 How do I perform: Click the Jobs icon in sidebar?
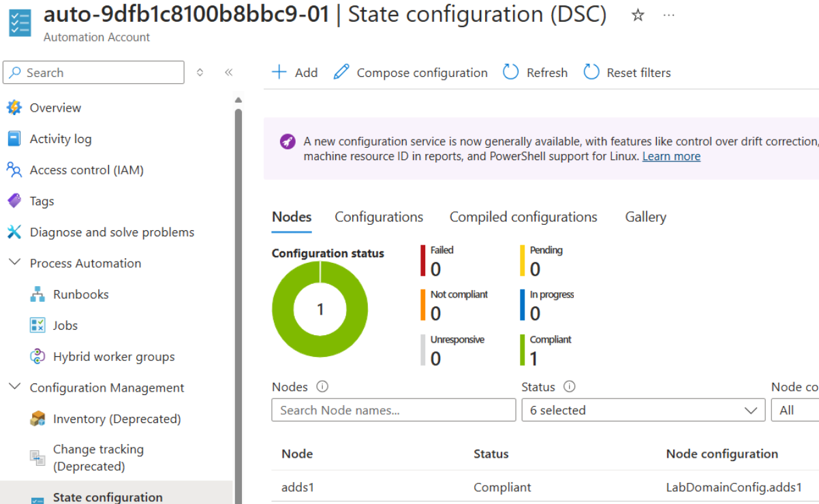pos(37,326)
